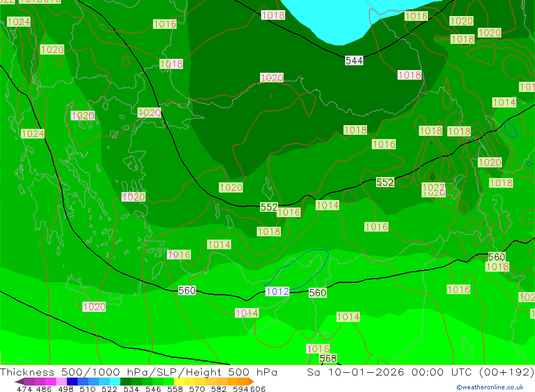This screenshot has width=535, height=392.
Task: Click the 558 legend value
Action: (x=175, y=389)
